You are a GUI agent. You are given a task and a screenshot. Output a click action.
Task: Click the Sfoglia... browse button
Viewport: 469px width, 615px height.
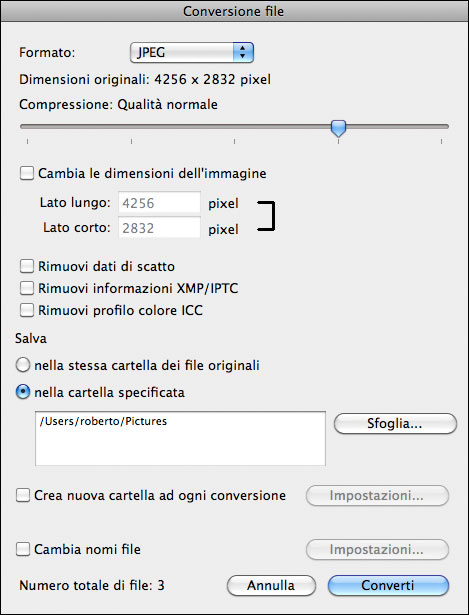(x=395, y=424)
